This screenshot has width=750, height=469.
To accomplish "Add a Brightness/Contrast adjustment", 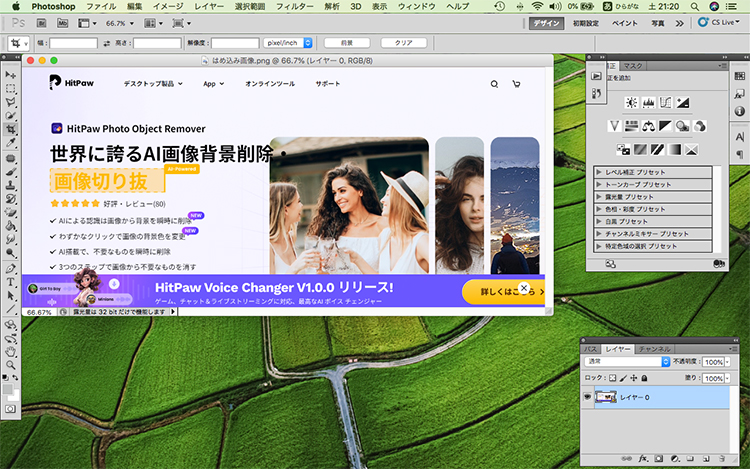I will point(631,102).
